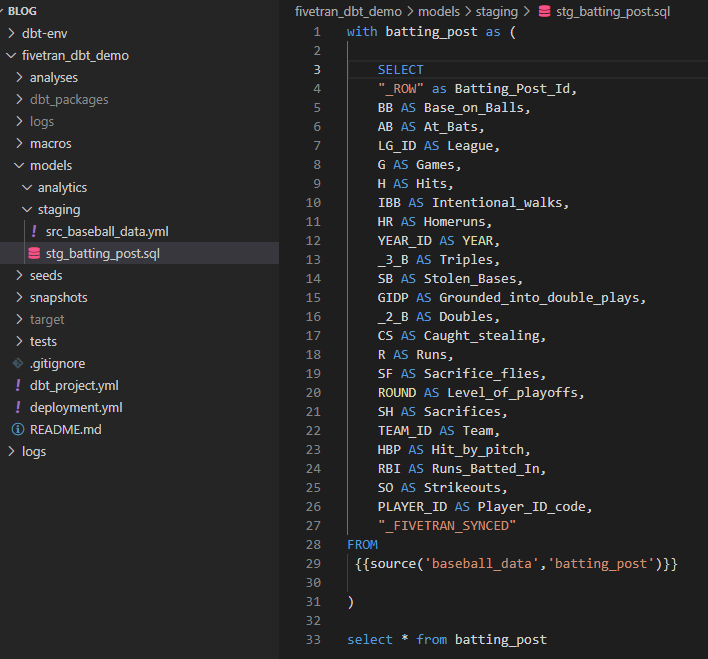Click the exclamation icon for deployment.yml

[x=18, y=407]
